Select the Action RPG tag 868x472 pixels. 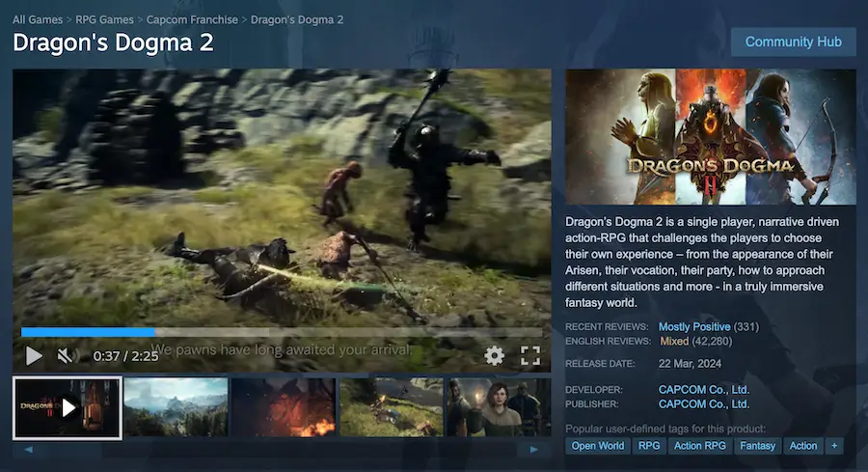click(x=700, y=446)
